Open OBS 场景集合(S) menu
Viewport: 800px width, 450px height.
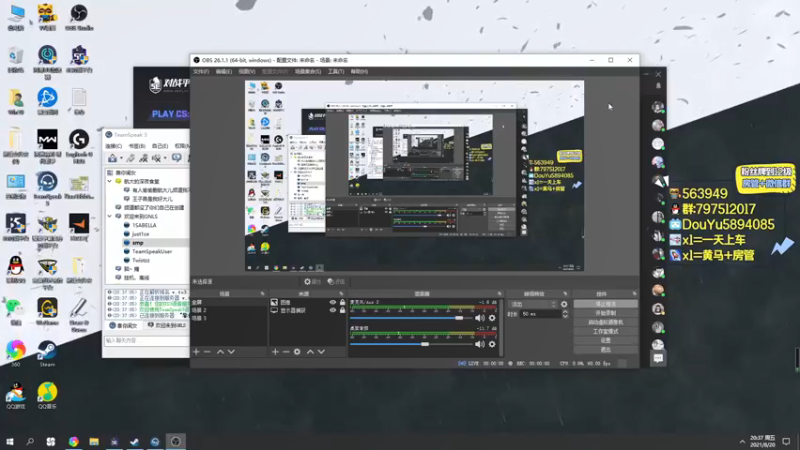tap(308, 71)
